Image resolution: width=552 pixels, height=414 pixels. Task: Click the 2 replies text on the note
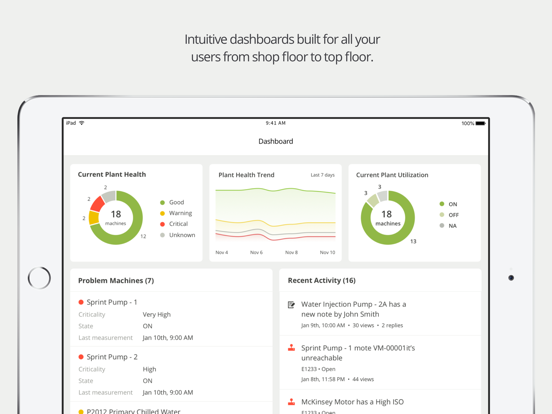(x=392, y=325)
